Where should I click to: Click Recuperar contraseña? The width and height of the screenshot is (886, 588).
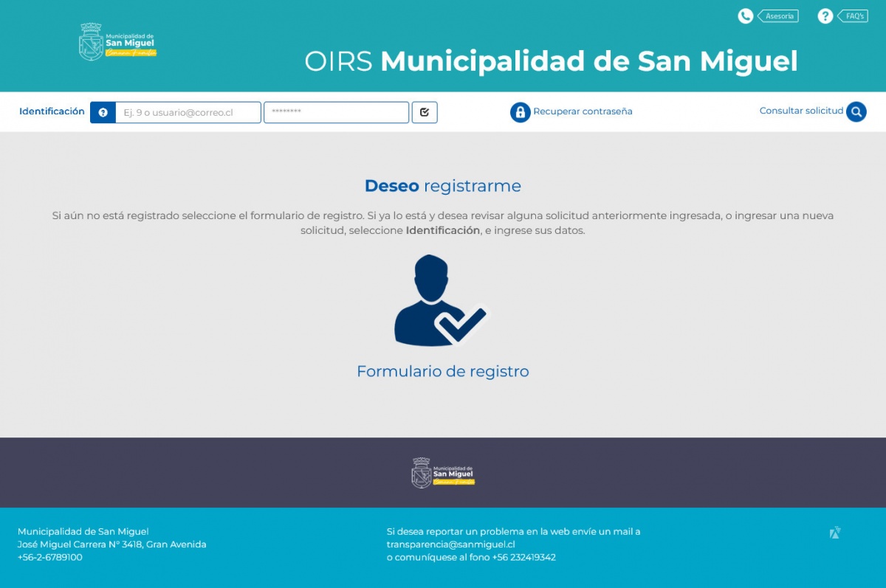[583, 111]
